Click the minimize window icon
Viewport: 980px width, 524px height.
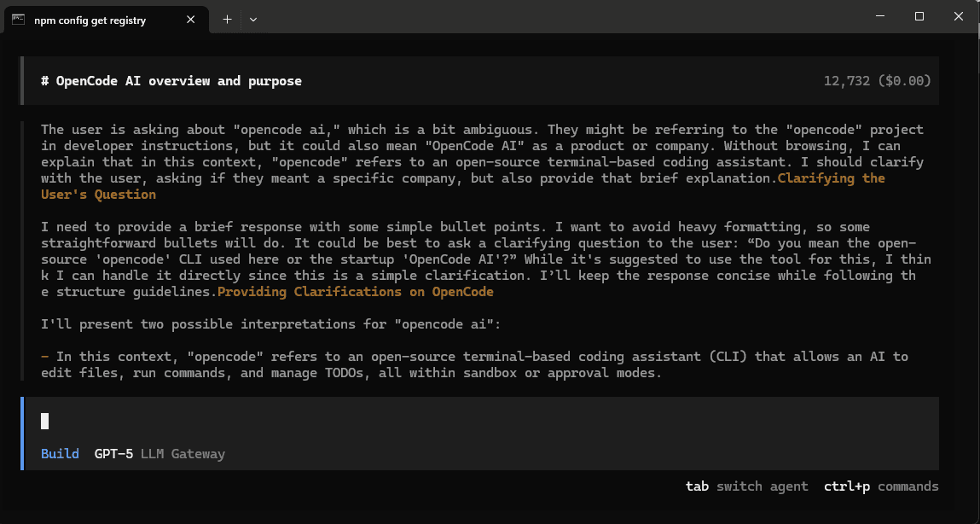(879, 16)
